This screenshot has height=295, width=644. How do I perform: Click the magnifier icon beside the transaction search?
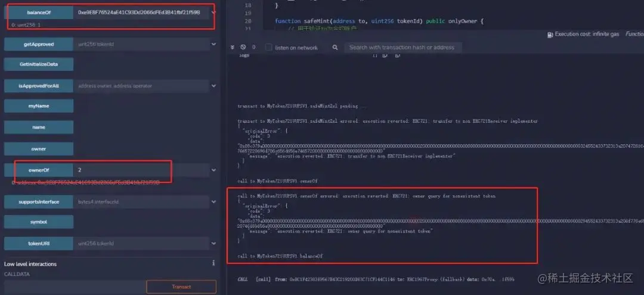(x=335, y=48)
